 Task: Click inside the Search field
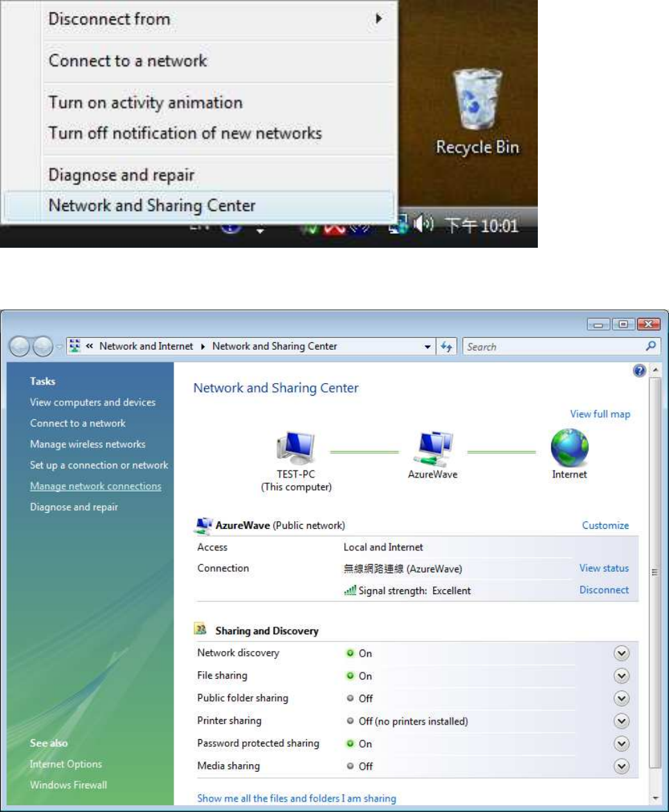click(x=553, y=346)
